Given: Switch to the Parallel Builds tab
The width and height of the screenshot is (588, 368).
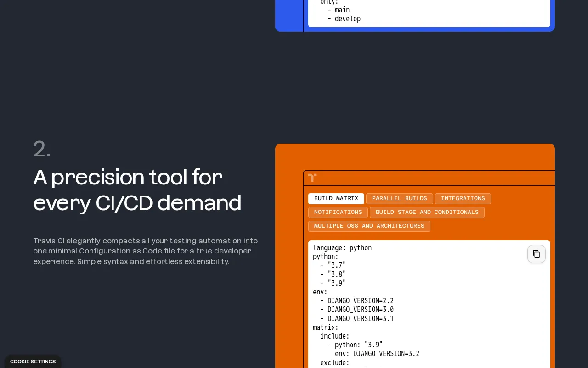Looking at the screenshot, I should coord(400,199).
